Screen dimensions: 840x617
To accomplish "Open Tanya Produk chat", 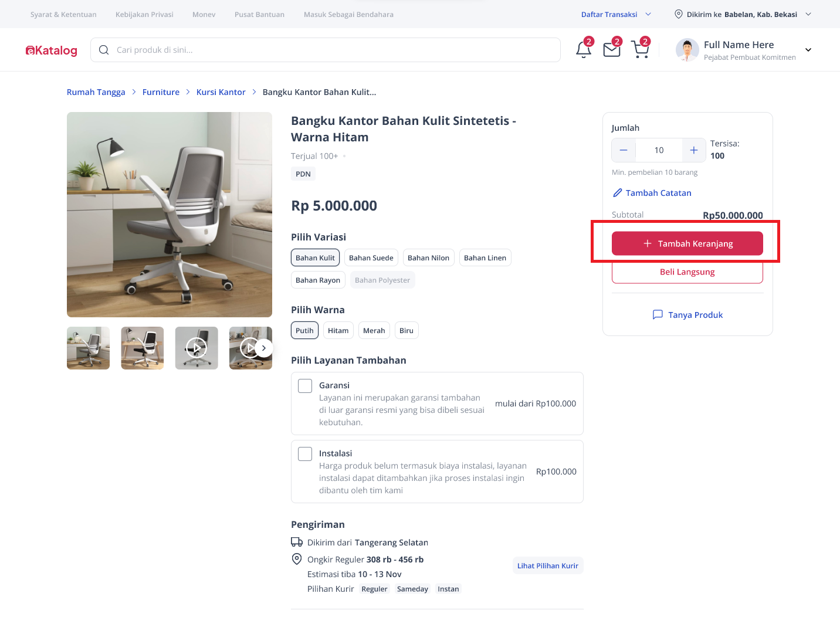I will [x=687, y=315].
